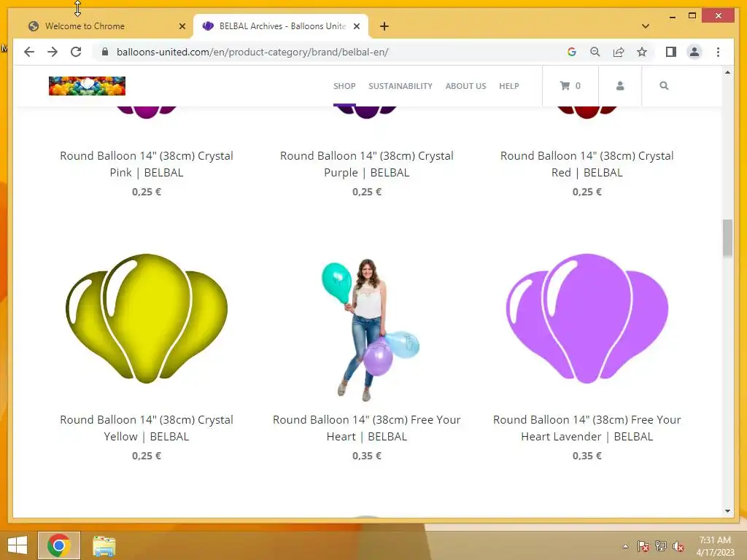Go back to the previous page

tap(29, 52)
